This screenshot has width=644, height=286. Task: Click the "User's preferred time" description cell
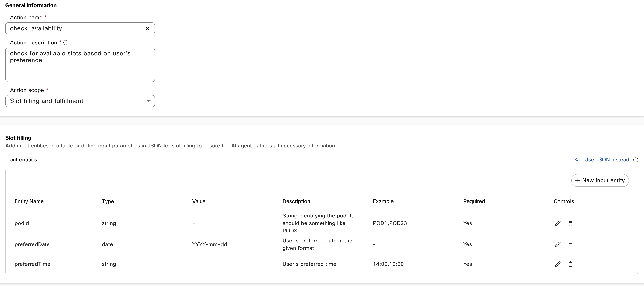coord(309,264)
